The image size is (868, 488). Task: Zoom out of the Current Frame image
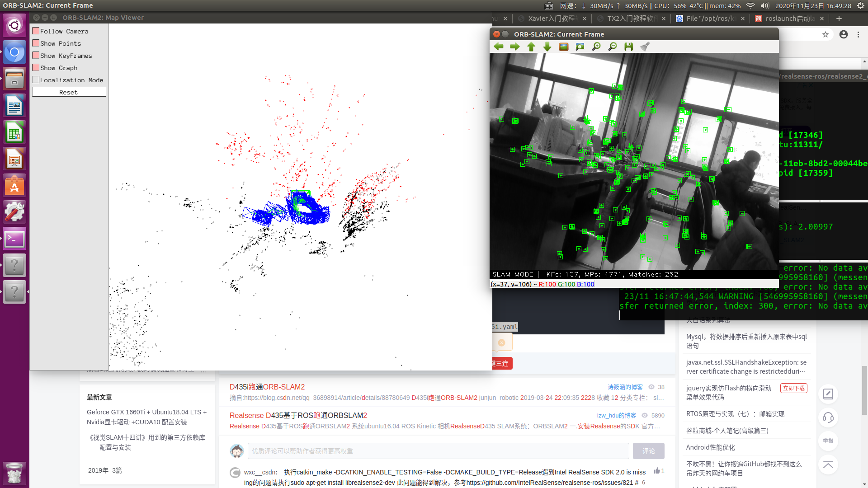[613, 47]
